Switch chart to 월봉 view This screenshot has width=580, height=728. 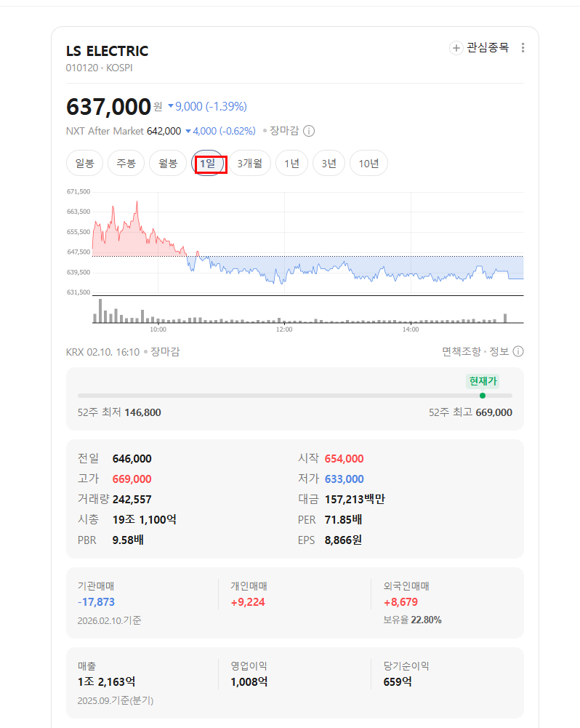tap(167, 164)
